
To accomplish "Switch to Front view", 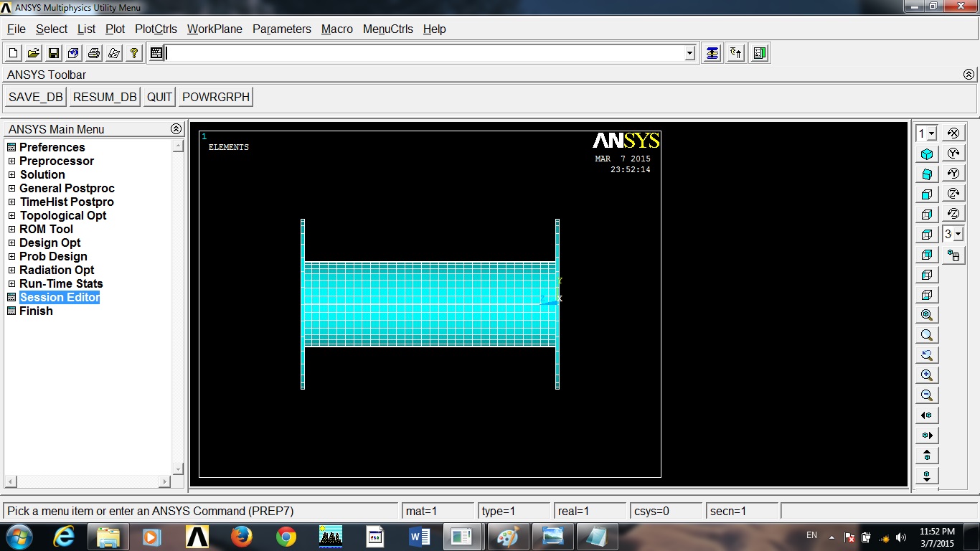I will coord(927,194).
